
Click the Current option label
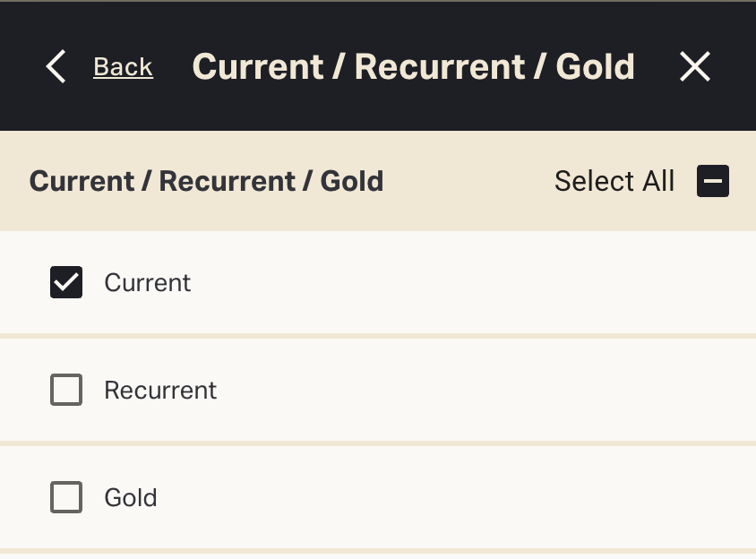(148, 283)
